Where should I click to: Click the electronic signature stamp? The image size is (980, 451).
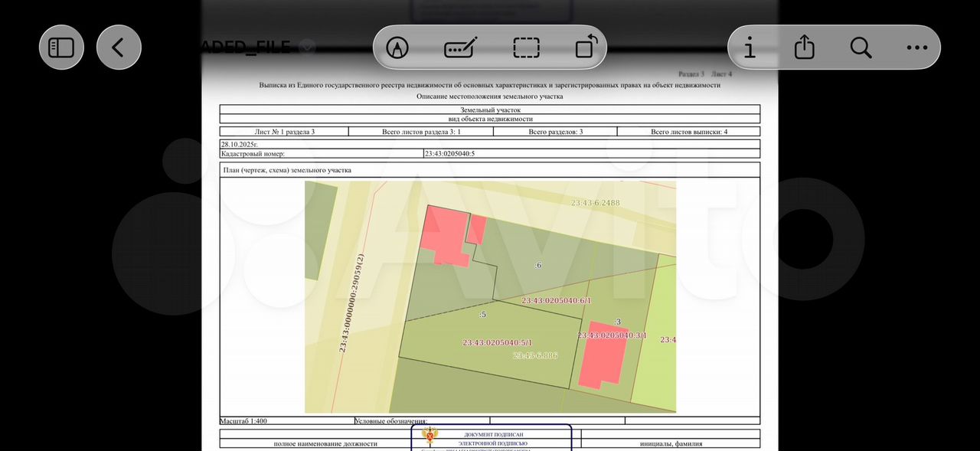click(x=492, y=439)
